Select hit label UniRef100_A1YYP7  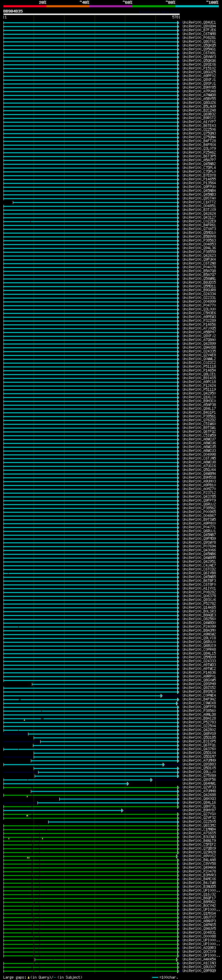pos(199,122)
